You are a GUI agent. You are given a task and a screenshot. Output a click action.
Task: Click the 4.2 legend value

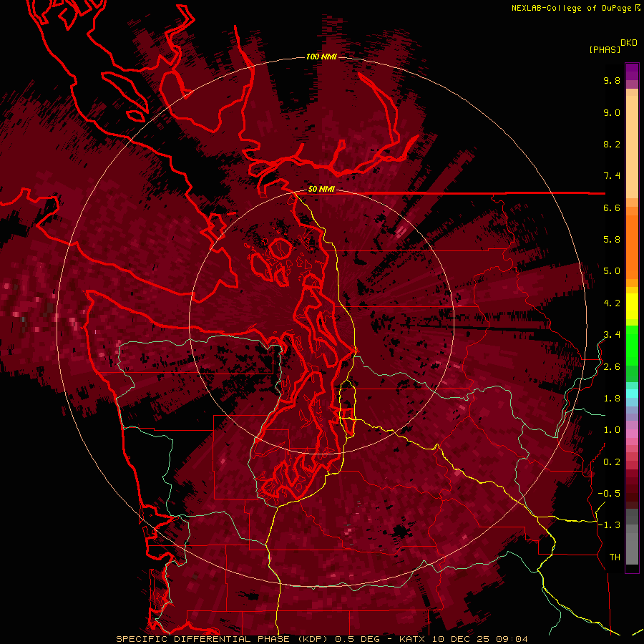pyautogui.click(x=612, y=303)
